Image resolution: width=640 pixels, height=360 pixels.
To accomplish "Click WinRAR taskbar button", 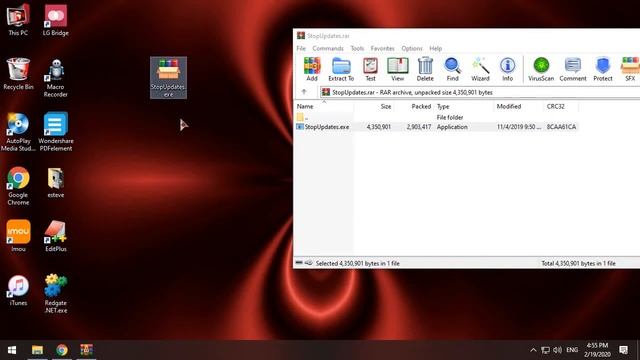I will tap(86, 350).
